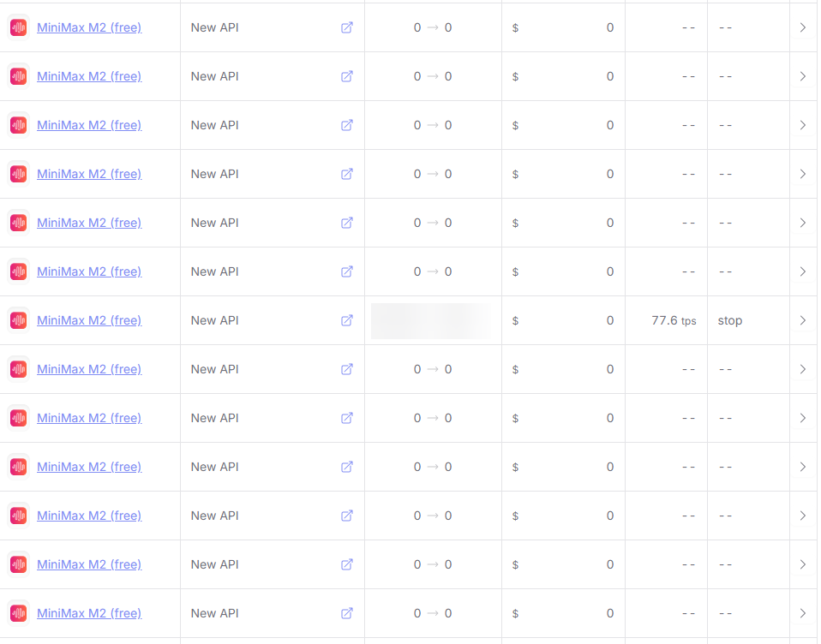This screenshot has height=644, width=821.
Task: Open external link icon in topmost row
Action: tap(346, 27)
